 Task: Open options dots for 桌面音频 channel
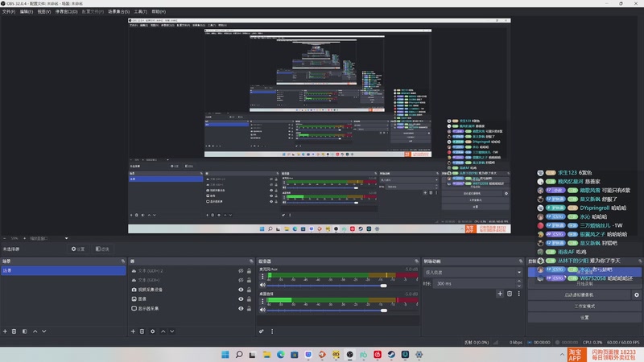[x=262, y=302]
